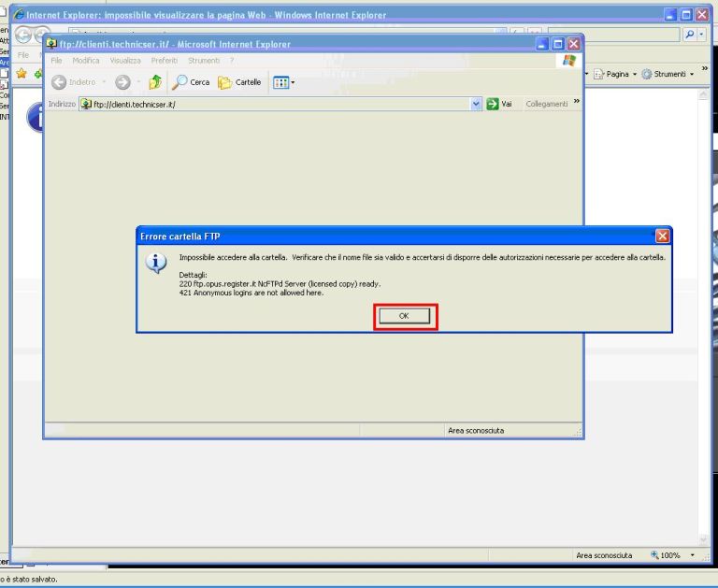
Task: Click the views grid icon
Action: click(280, 82)
